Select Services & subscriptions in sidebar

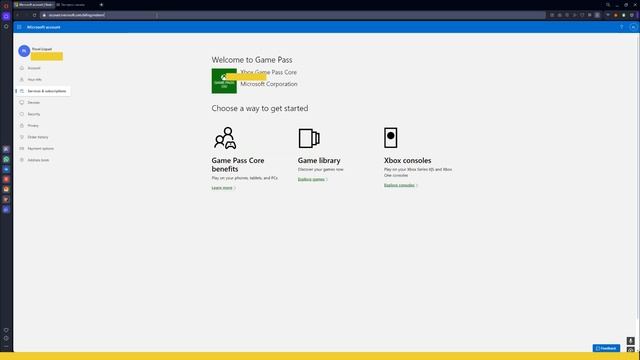(x=43, y=91)
